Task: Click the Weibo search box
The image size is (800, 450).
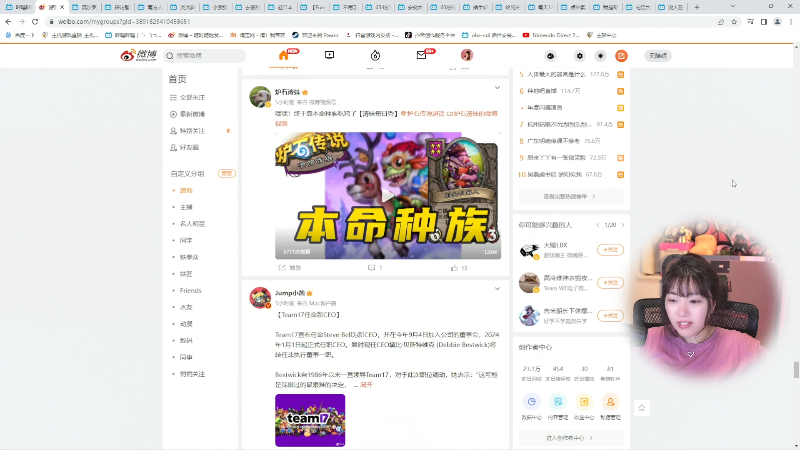Action: 204,56
